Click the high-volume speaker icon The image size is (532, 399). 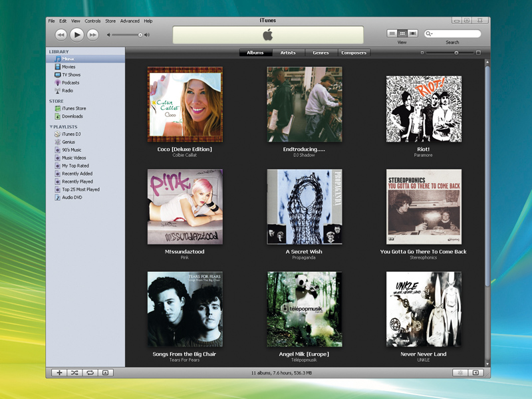[147, 35]
